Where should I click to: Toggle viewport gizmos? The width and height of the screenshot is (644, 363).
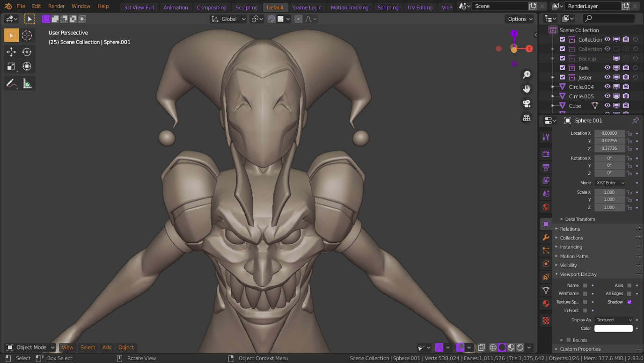(439, 348)
